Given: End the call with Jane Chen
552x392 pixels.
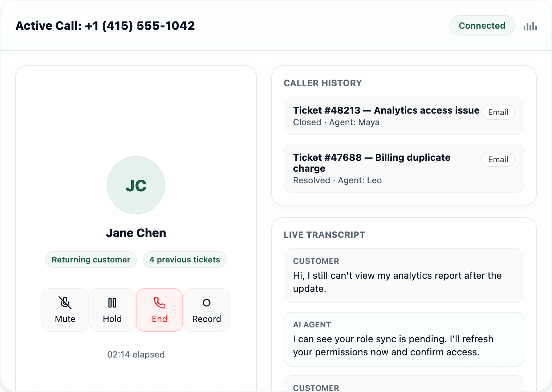Looking at the screenshot, I should coord(159,310).
